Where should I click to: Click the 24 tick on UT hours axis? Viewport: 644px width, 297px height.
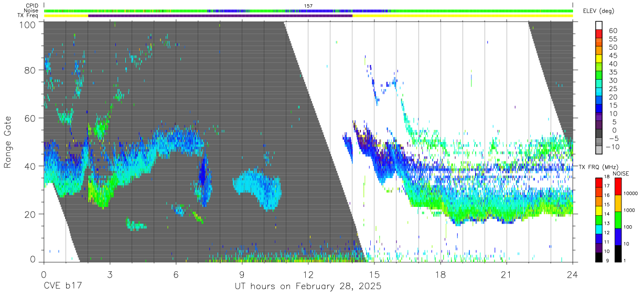pyautogui.click(x=573, y=274)
